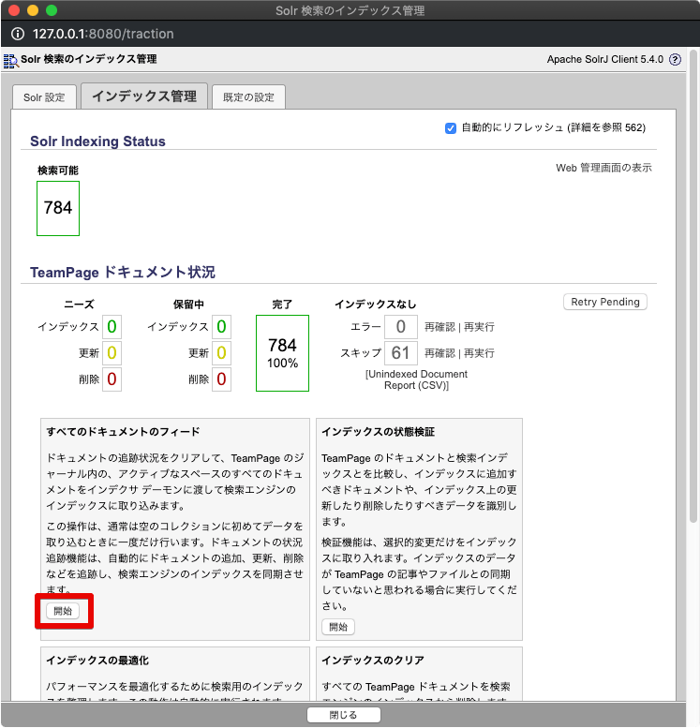Screen dimensions: 700x728
Task: Click 再実行 link for the スキップ row
Action: click(x=478, y=353)
